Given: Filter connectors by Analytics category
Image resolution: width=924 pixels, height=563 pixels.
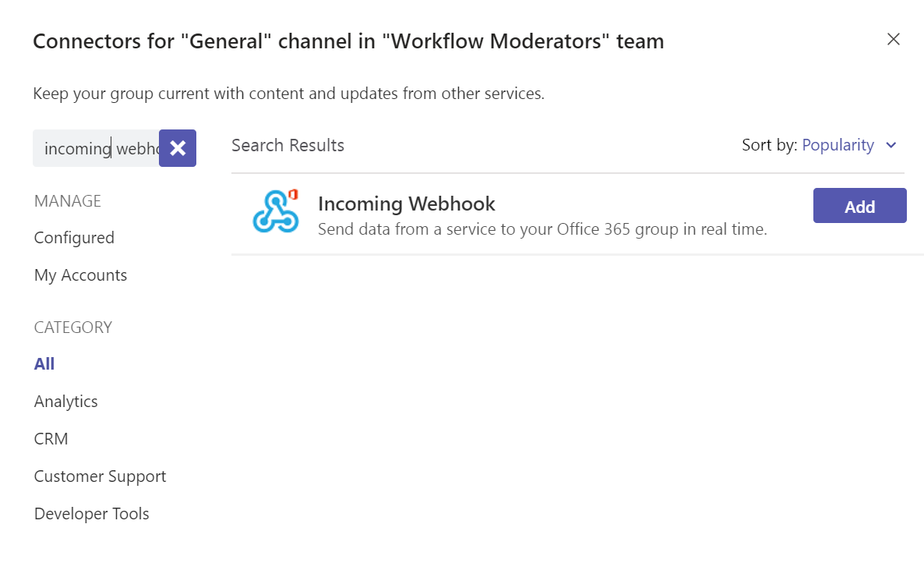Looking at the screenshot, I should click(65, 401).
